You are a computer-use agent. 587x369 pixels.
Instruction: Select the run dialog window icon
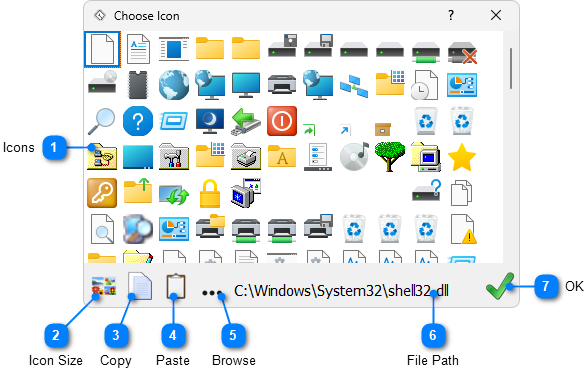click(174, 121)
